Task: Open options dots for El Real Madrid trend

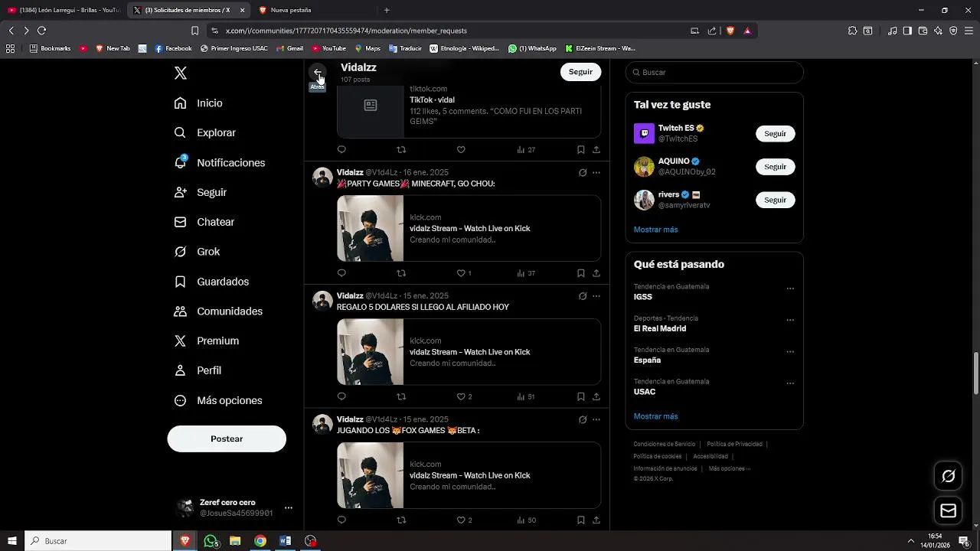Action: (790, 320)
